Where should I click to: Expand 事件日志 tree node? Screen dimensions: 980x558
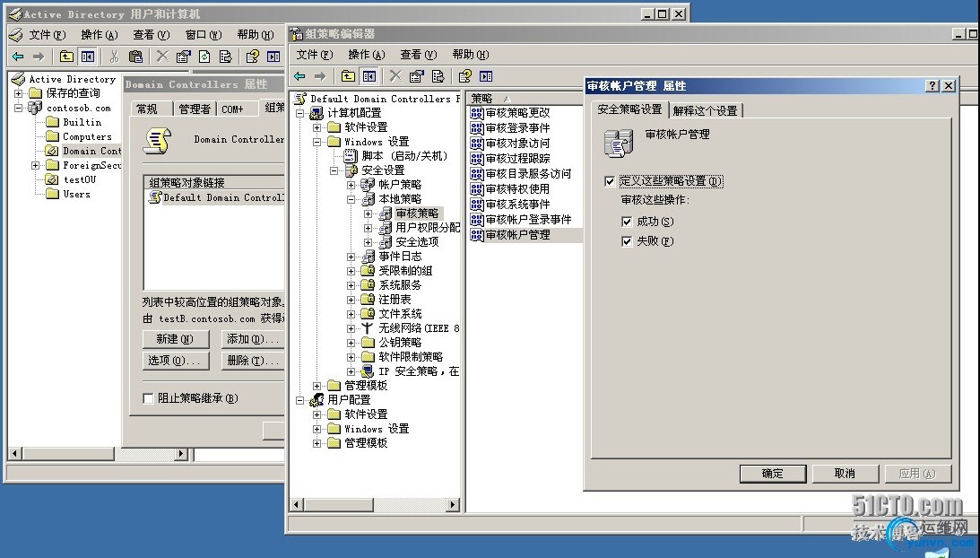[351, 257]
